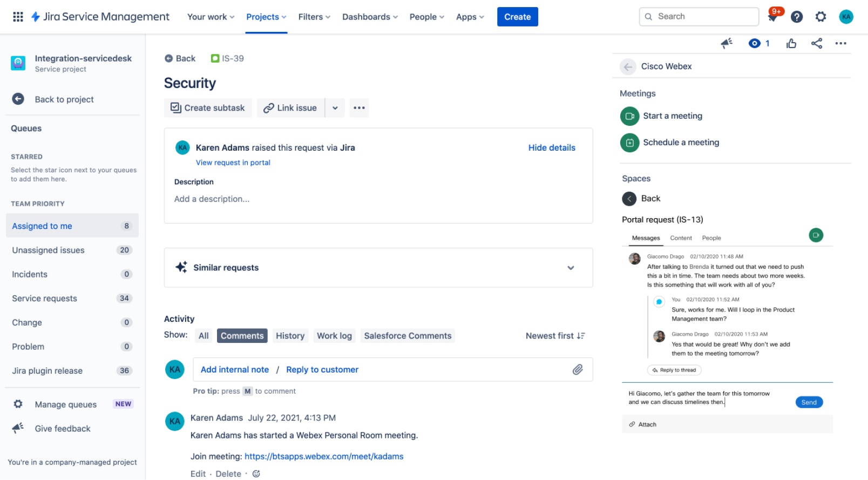Expand the Similar requests section
868x480 pixels.
tap(571, 268)
